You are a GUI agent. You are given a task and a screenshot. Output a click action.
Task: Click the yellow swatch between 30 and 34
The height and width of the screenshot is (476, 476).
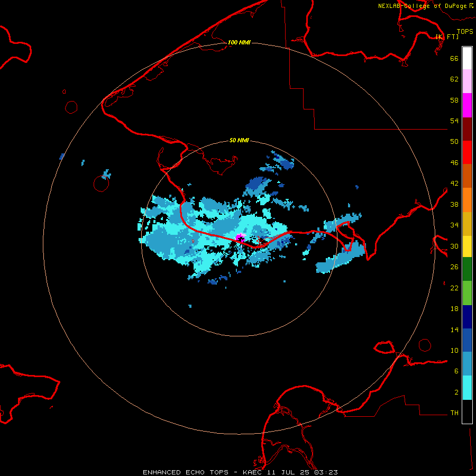467,246
